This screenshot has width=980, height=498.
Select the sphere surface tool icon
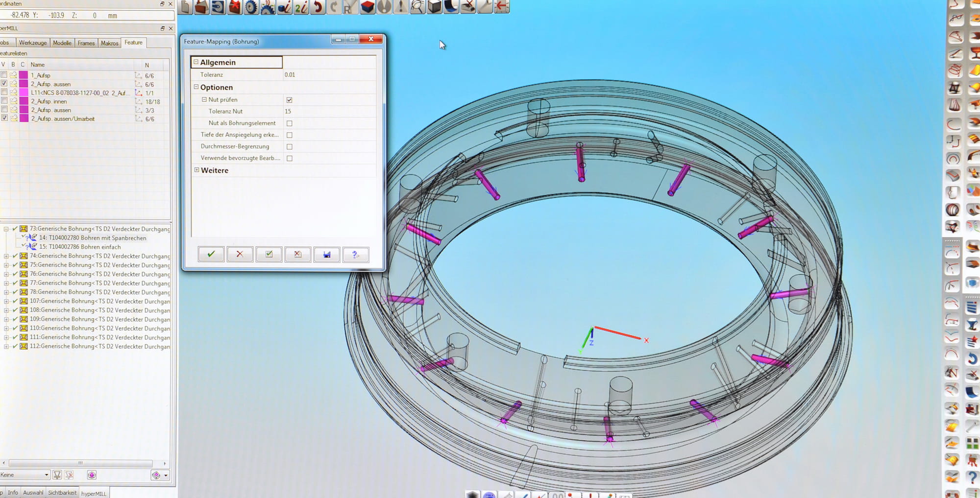pos(953,210)
